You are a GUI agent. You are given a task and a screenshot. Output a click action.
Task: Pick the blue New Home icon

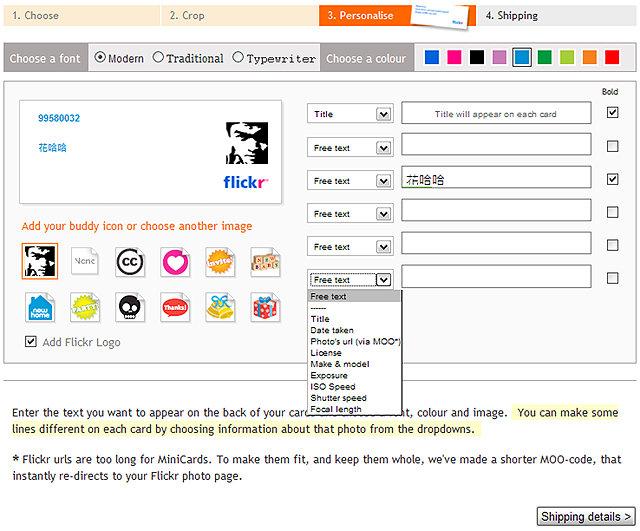(40, 307)
